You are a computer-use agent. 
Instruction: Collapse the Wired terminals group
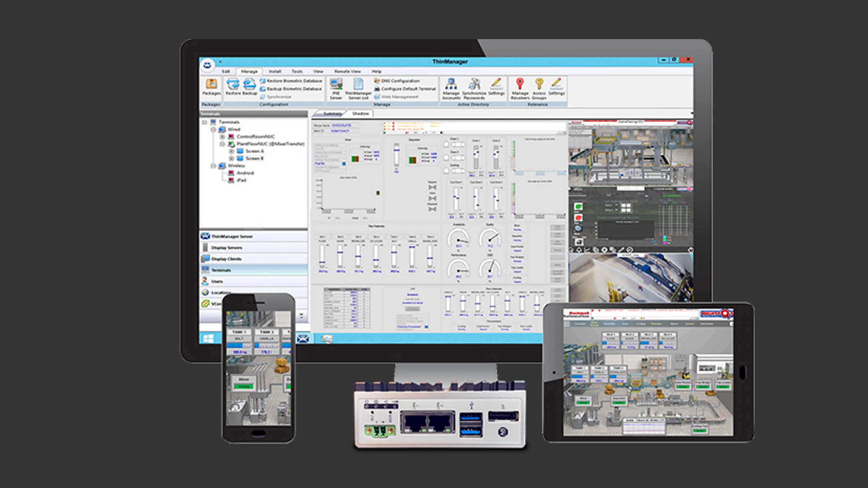click(x=213, y=129)
